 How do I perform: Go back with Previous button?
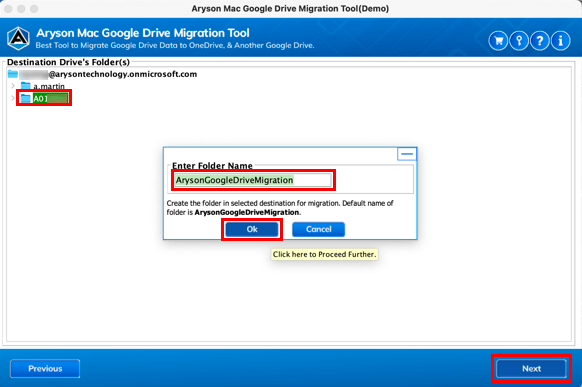[45, 368]
